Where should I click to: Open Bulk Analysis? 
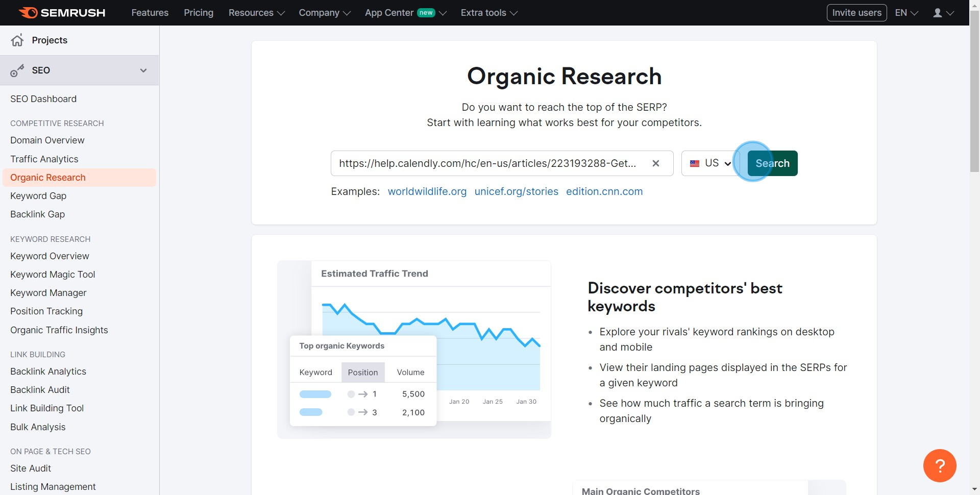coord(38,427)
